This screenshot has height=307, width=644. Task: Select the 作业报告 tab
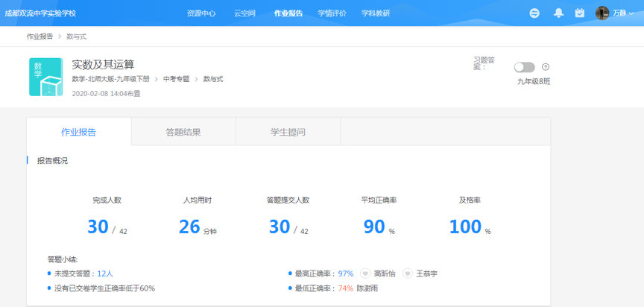click(79, 132)
